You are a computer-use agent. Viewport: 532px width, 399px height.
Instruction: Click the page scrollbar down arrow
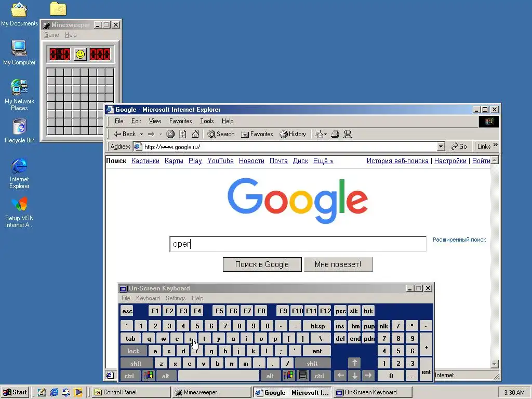pos(495,364)
